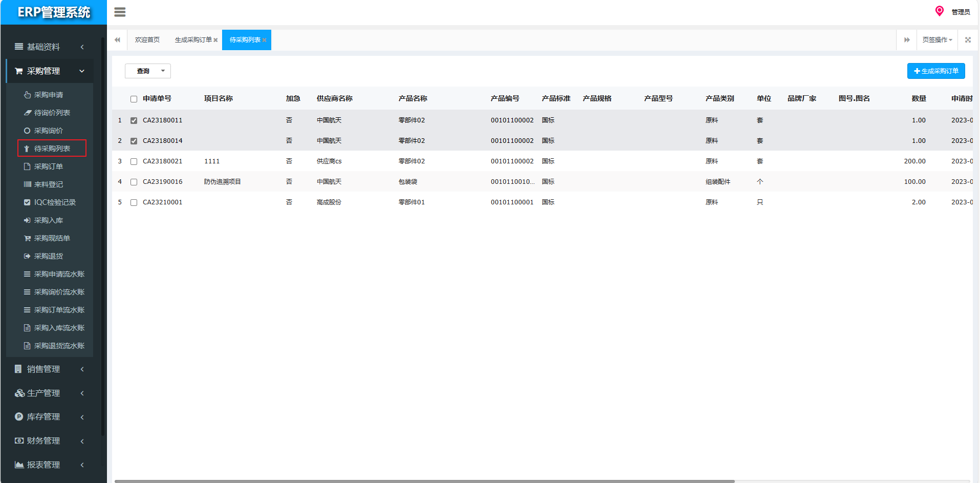Click the hamburger menu toggle icon

(x=120, y=12)
